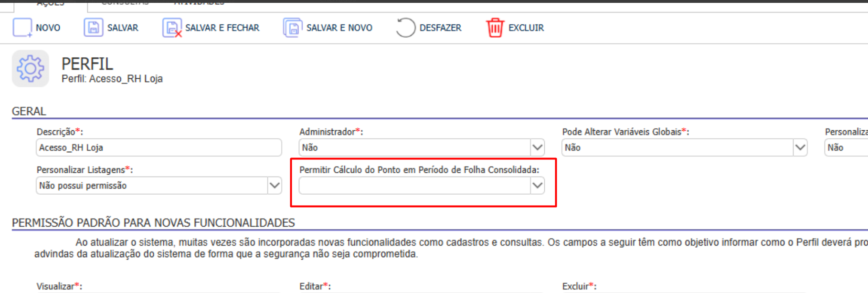Click the 'Perfil: Acesso_RH Loja' subtitle text
The width and height of the screenshot is (868, 293).
click(112, 79)
